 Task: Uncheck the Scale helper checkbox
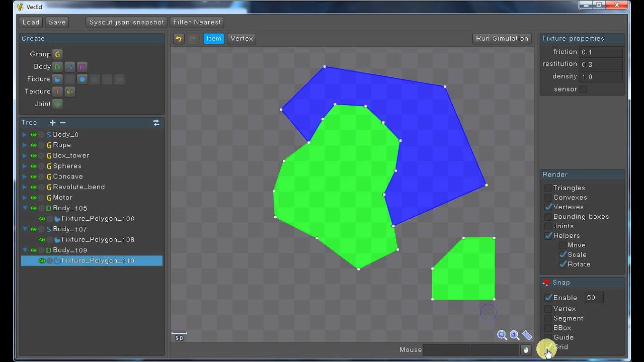pyautogui.click(x=562, y=255)
